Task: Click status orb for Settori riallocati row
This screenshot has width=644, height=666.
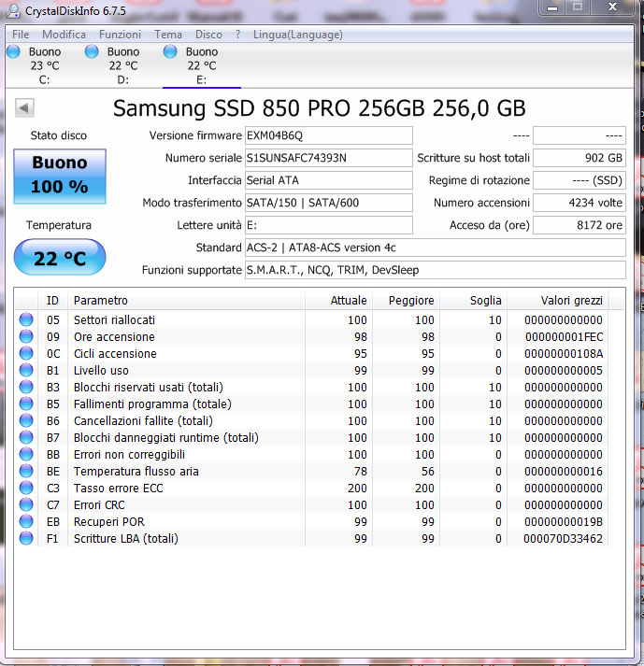Action: tap(26, 319)
